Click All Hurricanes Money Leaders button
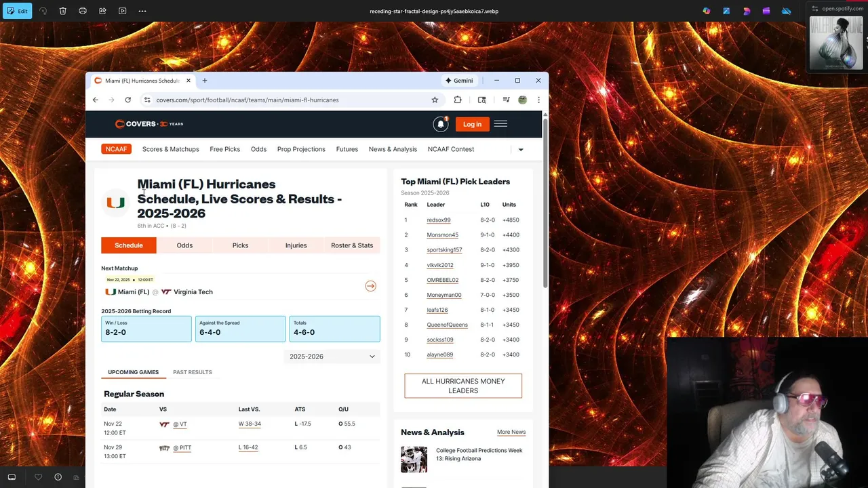 [463, 386]
